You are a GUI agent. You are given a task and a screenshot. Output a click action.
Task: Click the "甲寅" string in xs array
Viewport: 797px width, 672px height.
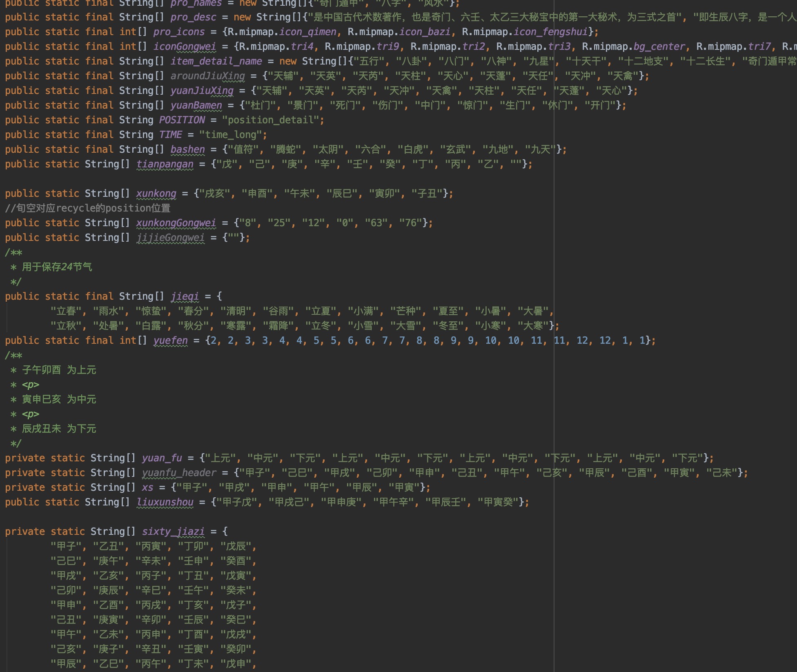click(404, 487)
